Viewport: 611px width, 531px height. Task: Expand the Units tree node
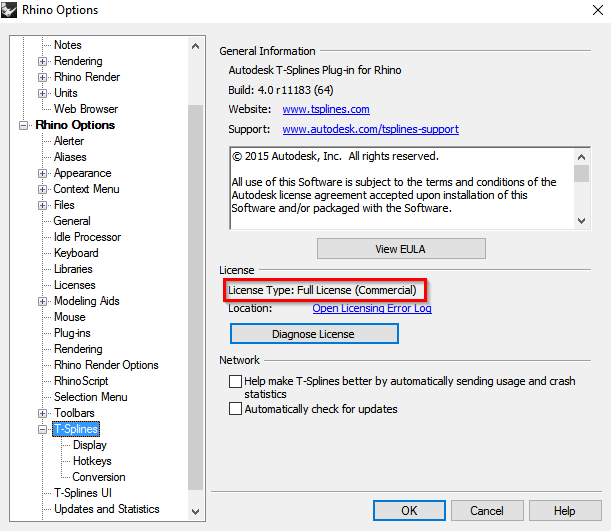coord(42,93)
